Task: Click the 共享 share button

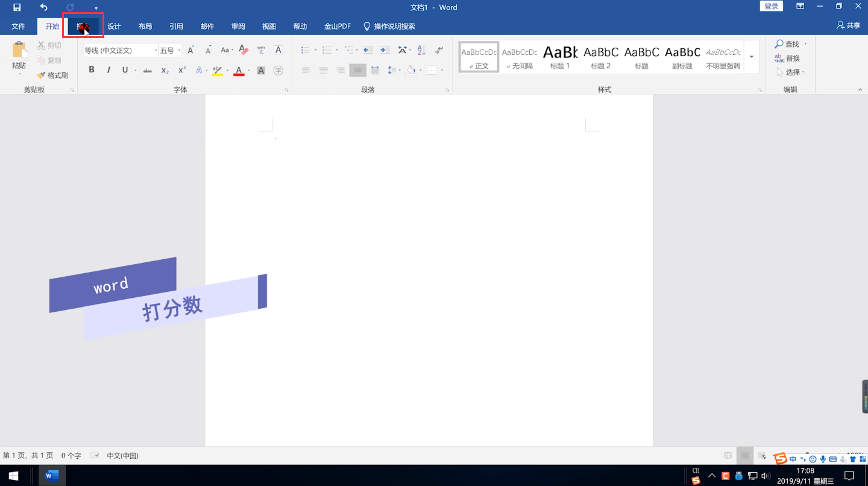Action: click(x=848, y=26)
